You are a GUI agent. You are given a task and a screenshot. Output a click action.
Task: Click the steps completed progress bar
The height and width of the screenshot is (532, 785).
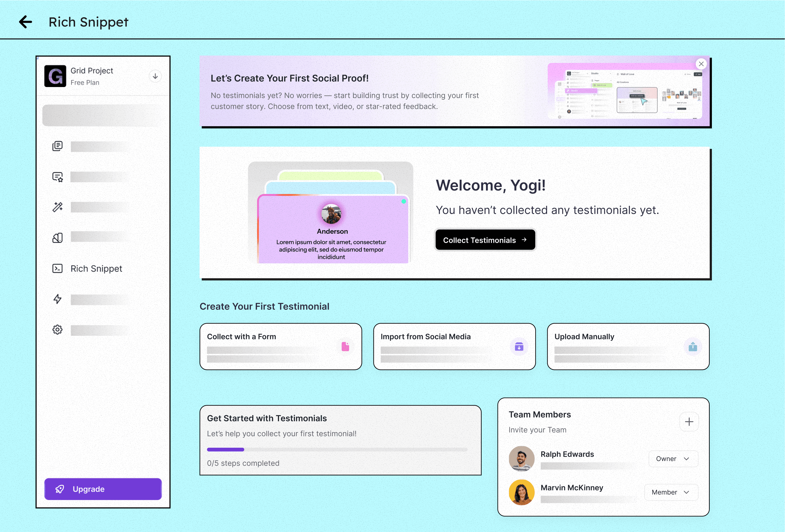(337, 450)
